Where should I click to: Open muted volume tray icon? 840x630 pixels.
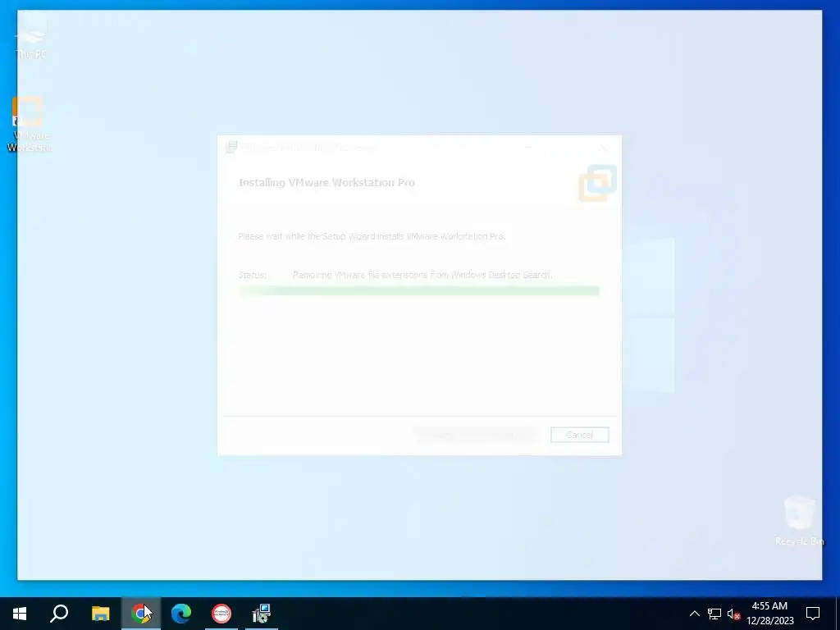734,614
